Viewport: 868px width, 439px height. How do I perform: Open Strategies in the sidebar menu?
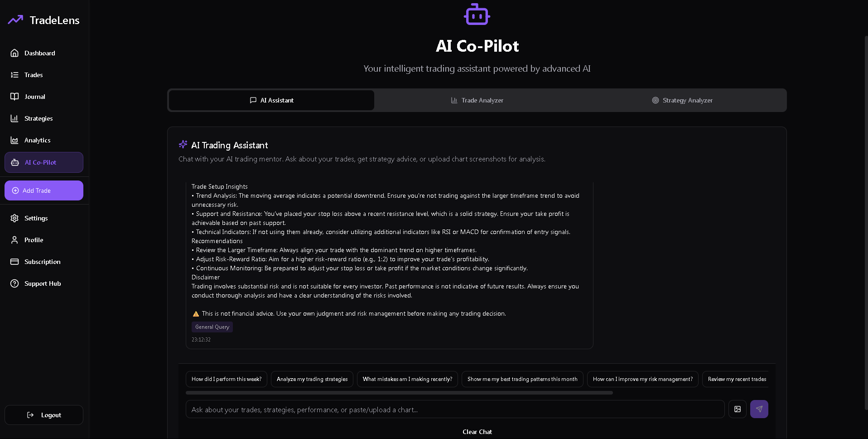pos(39,118)
